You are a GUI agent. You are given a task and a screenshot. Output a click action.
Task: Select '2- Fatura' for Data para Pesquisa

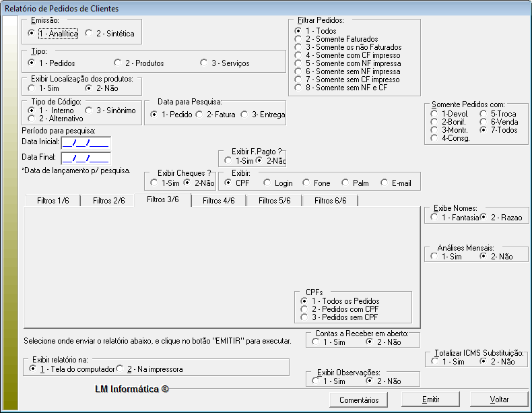[x=200, y=115]
